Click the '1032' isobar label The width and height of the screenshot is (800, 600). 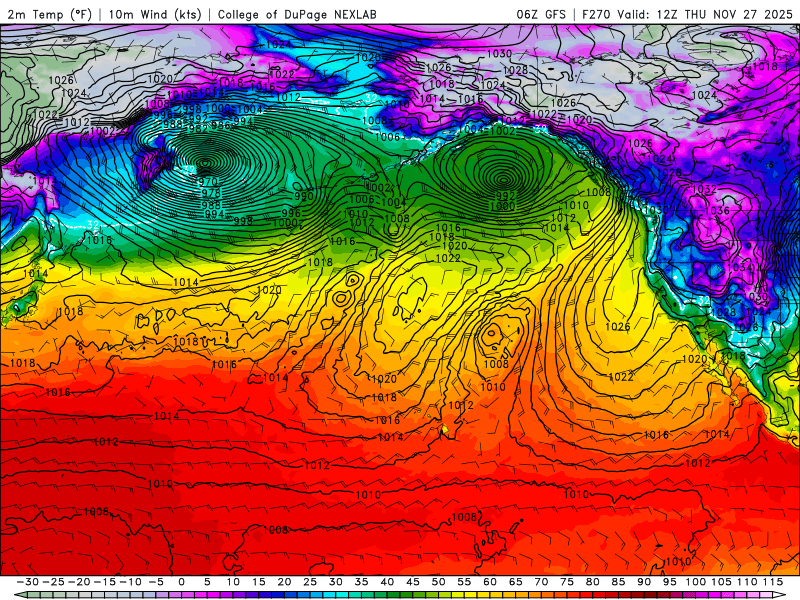[x=704, y=189]
